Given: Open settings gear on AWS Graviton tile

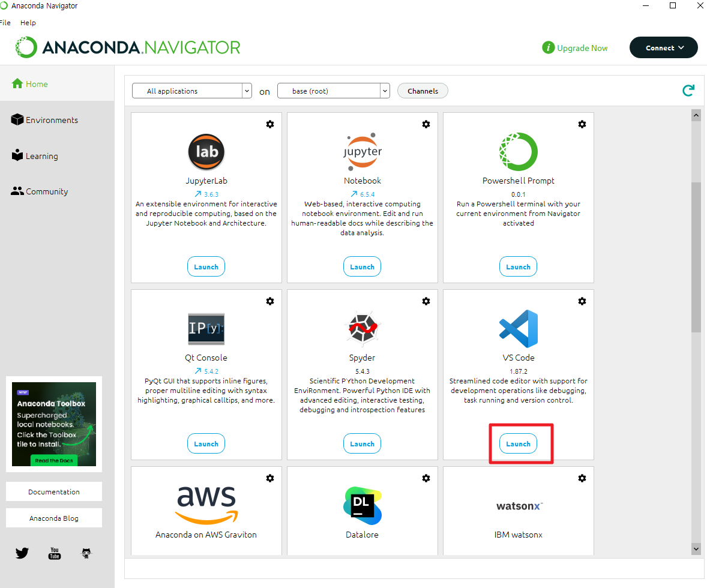Looking at the screenshot, I should 270,478.
